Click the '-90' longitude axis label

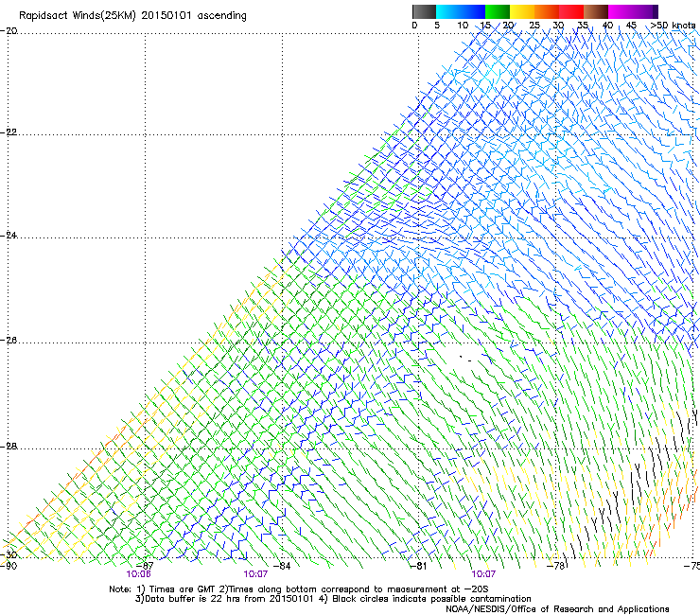[9, 566]
